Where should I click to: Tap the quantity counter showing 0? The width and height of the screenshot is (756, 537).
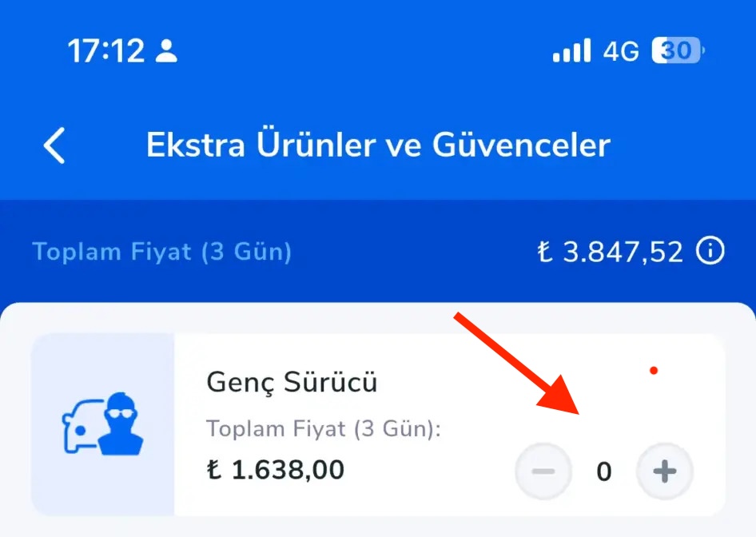point(603,471)
